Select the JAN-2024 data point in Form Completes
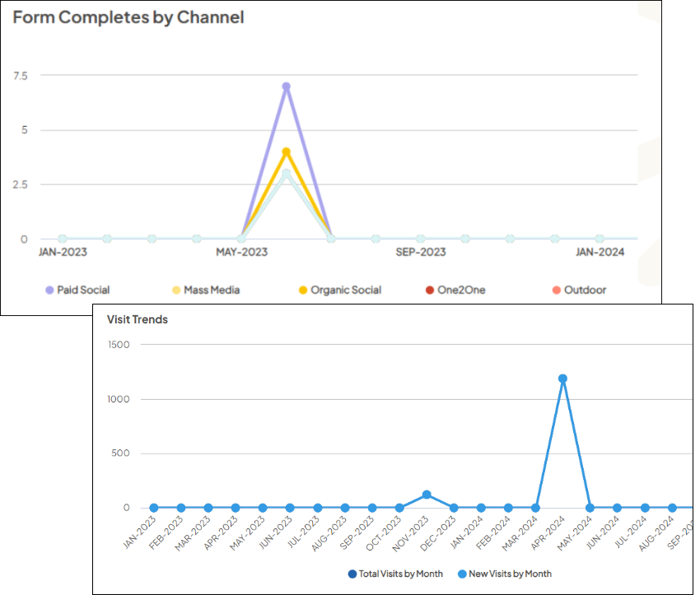This screenshot has width=700, height=595. tap(600, 239)
